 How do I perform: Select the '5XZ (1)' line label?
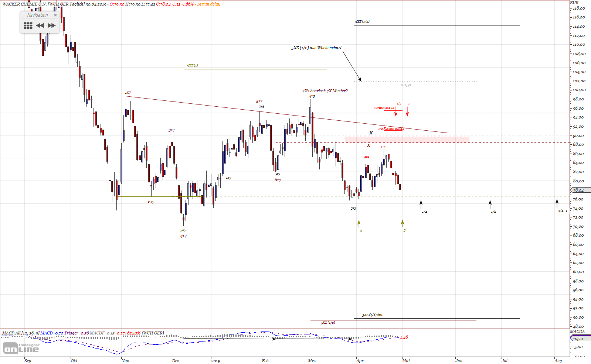192,65
